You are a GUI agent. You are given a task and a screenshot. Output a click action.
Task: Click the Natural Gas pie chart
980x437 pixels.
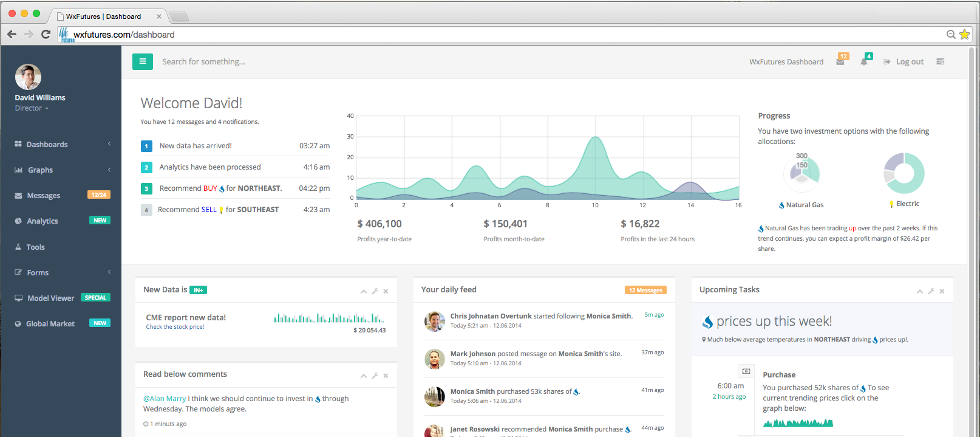tap(802, 172)
